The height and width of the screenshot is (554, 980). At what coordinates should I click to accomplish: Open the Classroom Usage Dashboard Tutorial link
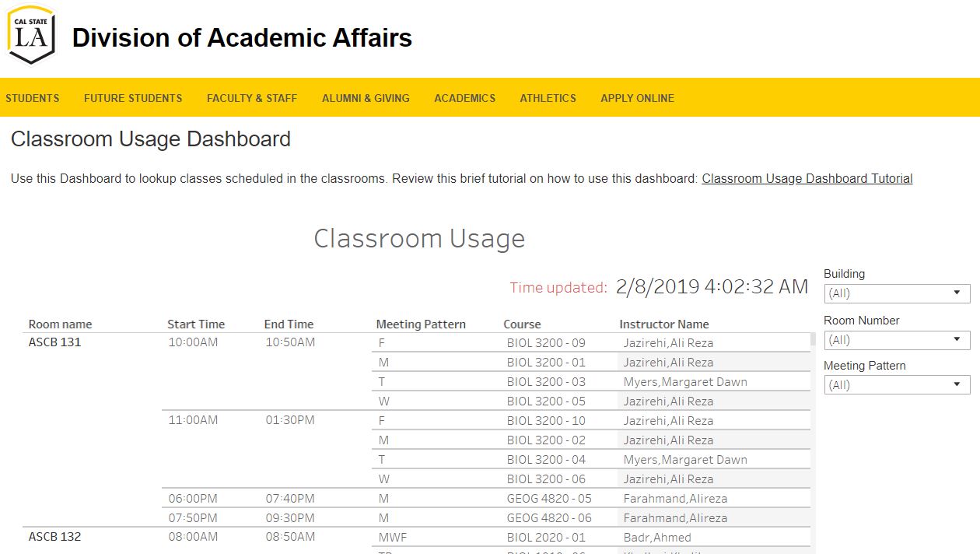[807, 178]
